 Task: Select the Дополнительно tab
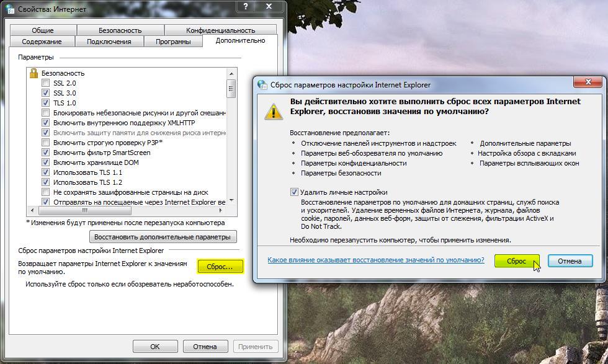pos(240,40)
